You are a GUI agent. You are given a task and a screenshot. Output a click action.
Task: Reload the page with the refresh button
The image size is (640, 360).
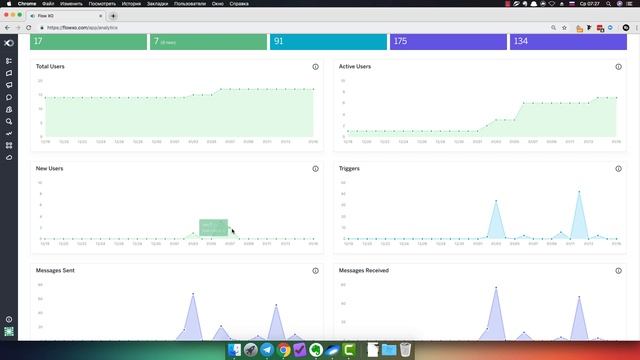click(29, 27)
